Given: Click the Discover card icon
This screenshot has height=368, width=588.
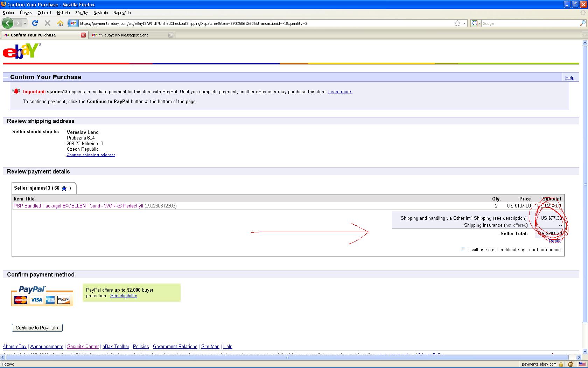Looking at the screenshot, I should (64, 300).
